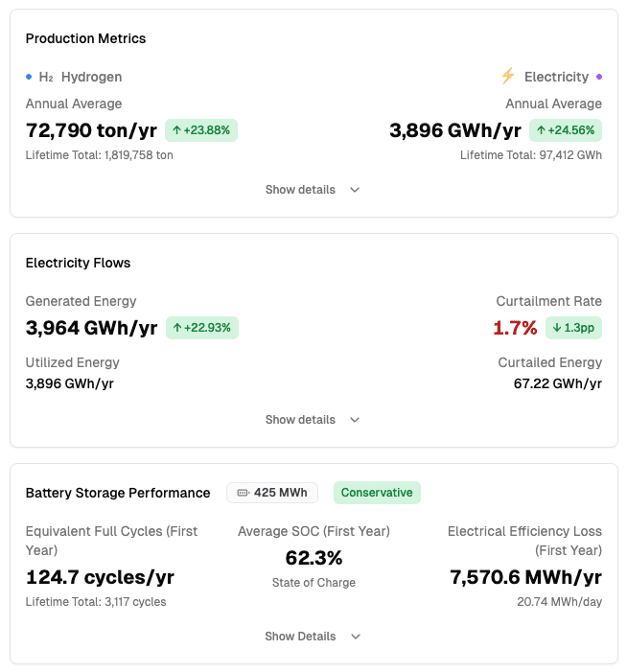
Task: Click the battery icon in 425 MWh badge
Action: tap(243, 493)
